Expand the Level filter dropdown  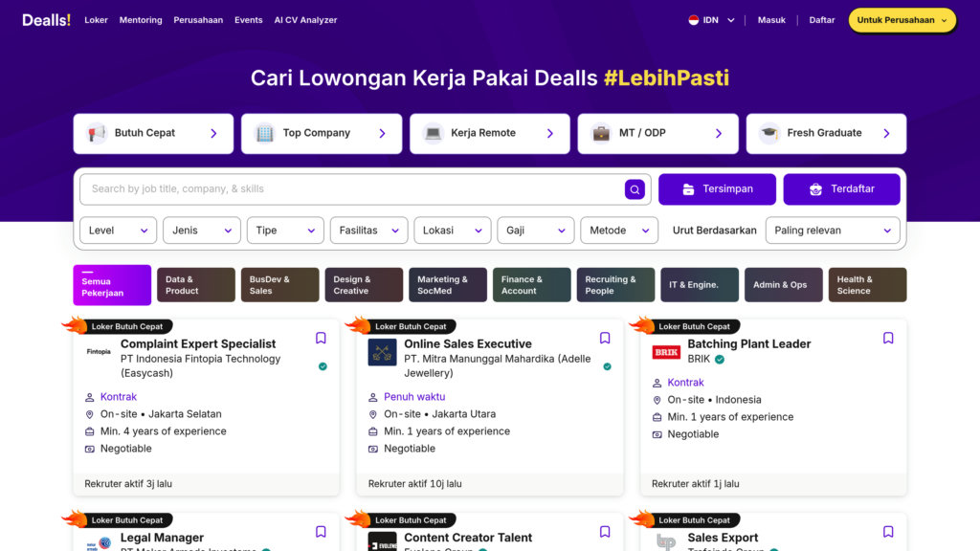point(119,231)
